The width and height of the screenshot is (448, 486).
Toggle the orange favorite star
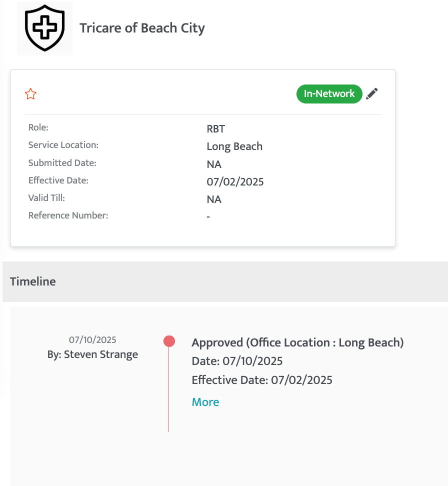pos(30,94)
